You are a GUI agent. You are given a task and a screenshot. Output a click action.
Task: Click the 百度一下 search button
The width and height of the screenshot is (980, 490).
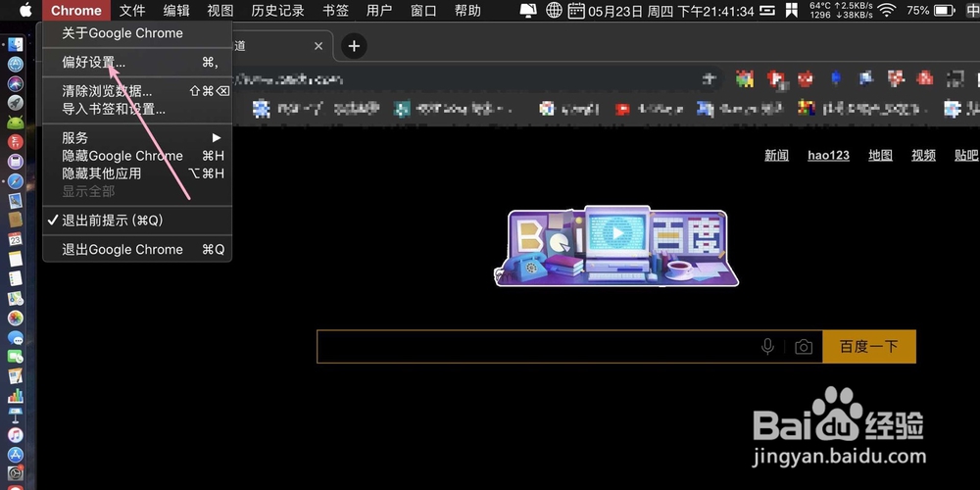pos(868,346)
